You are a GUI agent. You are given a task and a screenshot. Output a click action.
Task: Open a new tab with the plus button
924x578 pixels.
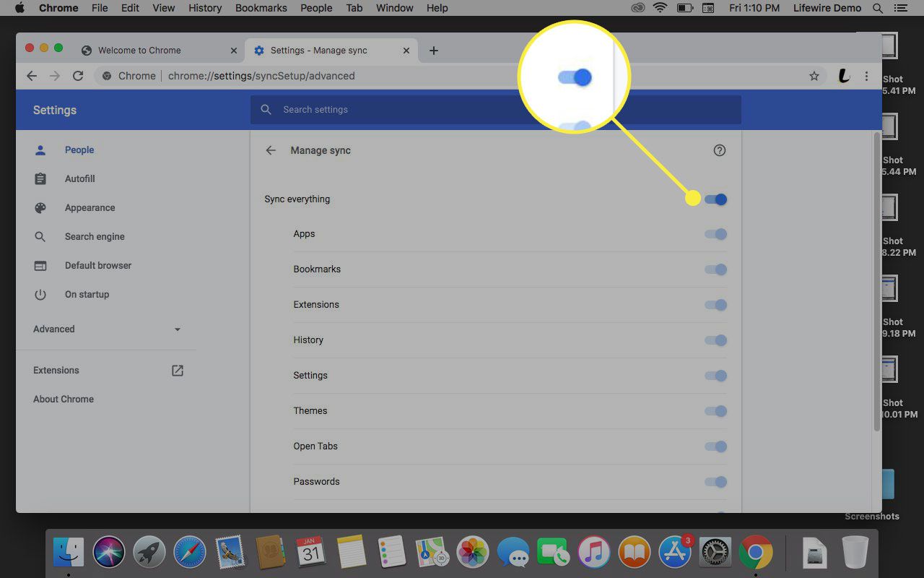coord(433,51)
